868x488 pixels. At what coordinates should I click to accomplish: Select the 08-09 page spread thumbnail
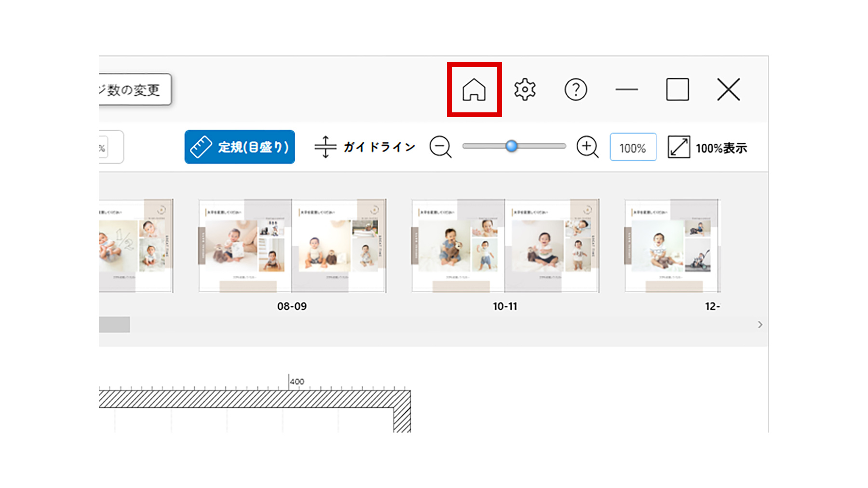coord(292,245)
